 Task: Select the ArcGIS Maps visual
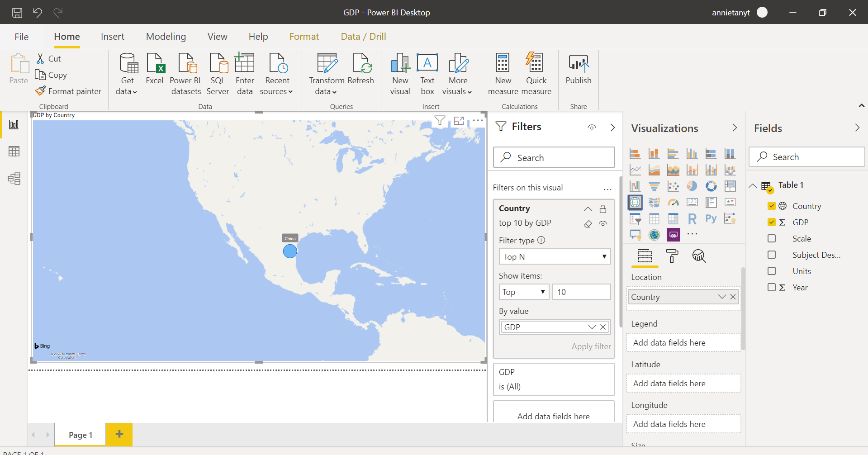coord(654,235)
